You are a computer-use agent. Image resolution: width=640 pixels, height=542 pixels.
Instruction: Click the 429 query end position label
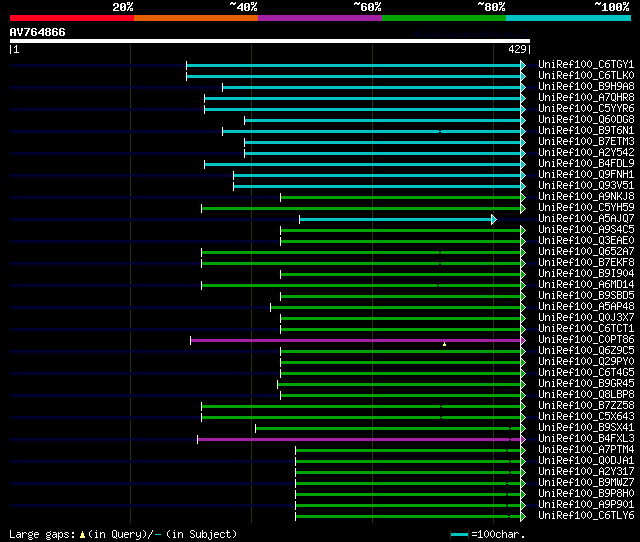[517, 49]
